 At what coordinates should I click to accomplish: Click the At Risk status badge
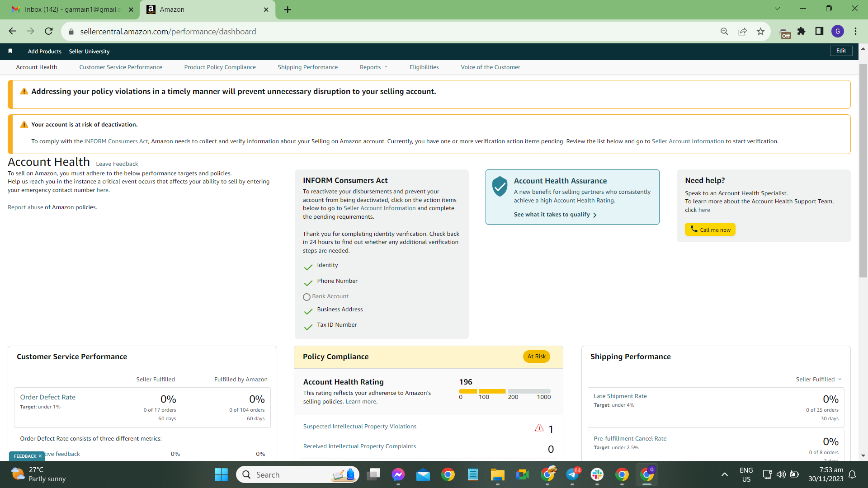(537, 357)
